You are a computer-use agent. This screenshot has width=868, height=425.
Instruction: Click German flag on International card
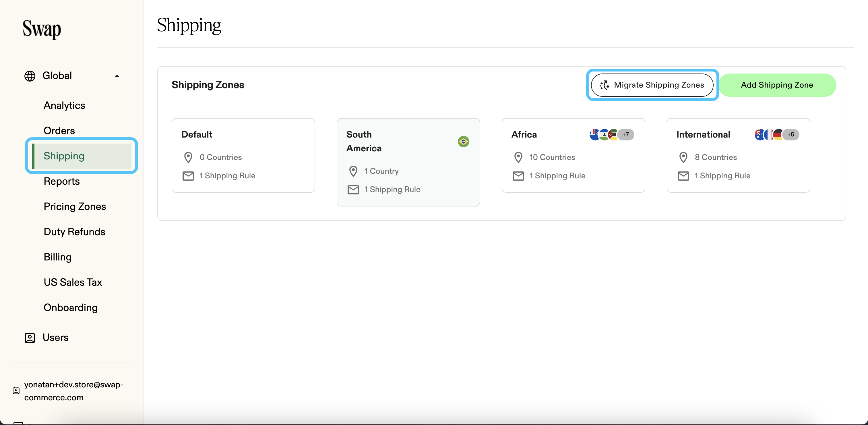click(x=778, y=134)
